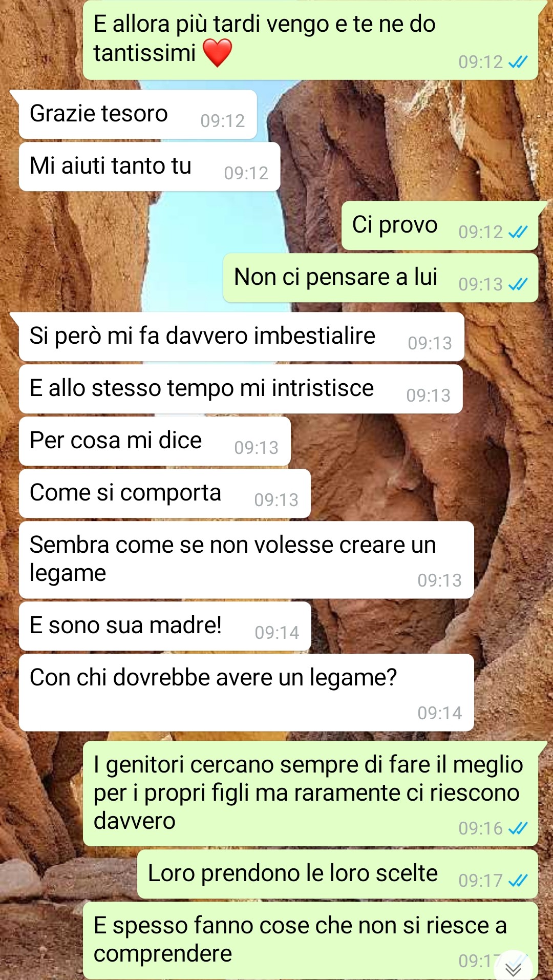The width and height of the screenshot is (553, 980).
Task: Select the 'E sono sua madre!' message
Action: (165, 626)
